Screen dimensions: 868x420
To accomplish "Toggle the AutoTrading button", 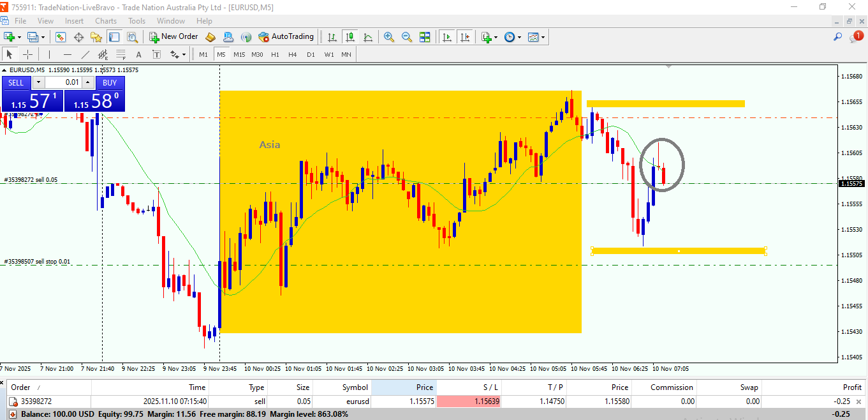I will click(286, 37).
